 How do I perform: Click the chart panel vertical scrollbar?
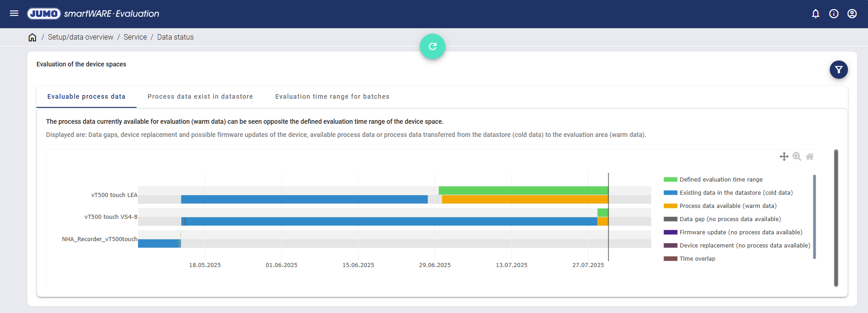[836, 218]
